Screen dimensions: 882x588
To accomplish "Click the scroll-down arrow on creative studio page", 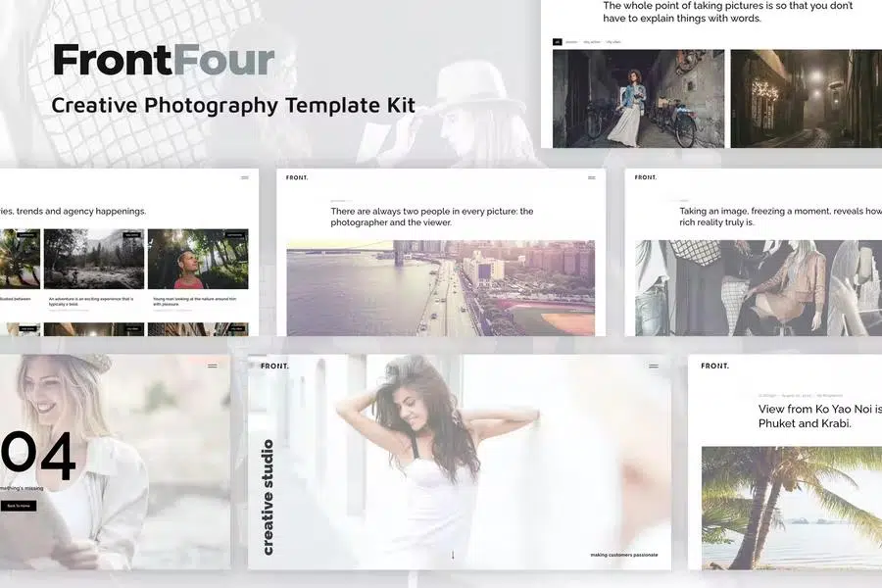I will tap(453, 555).
